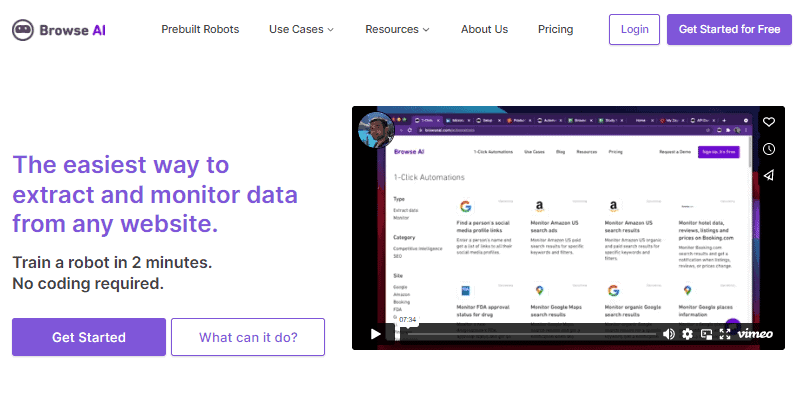Click the presenter avatar thumbnail in video
This screenshot has width=800, height=407.
(x=377, y=130)
